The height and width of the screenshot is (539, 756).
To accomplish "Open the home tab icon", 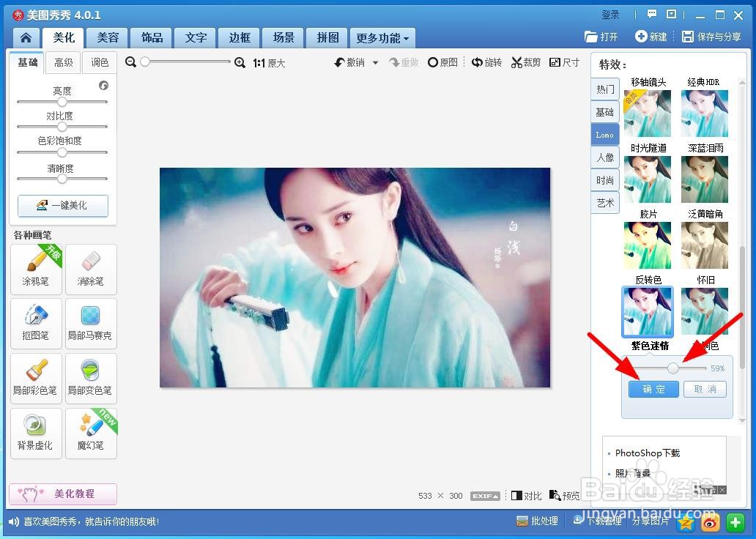I will pos(26,37).
